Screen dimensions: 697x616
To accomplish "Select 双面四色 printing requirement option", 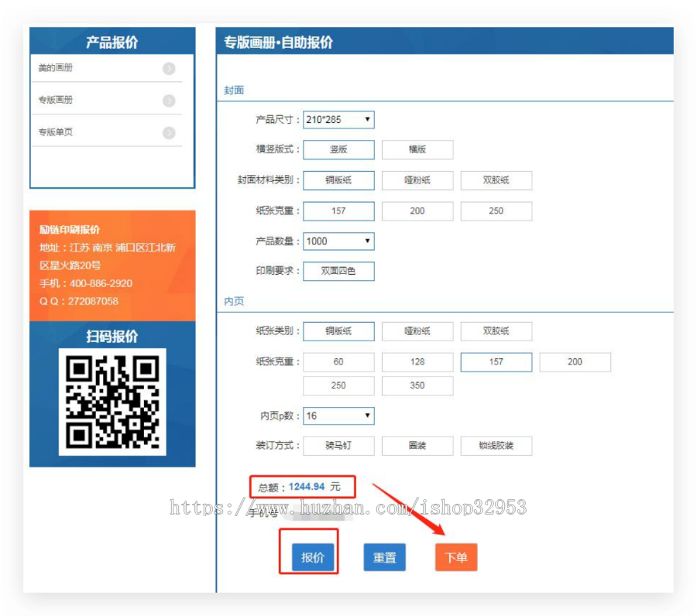I will (x=338, y=271).
